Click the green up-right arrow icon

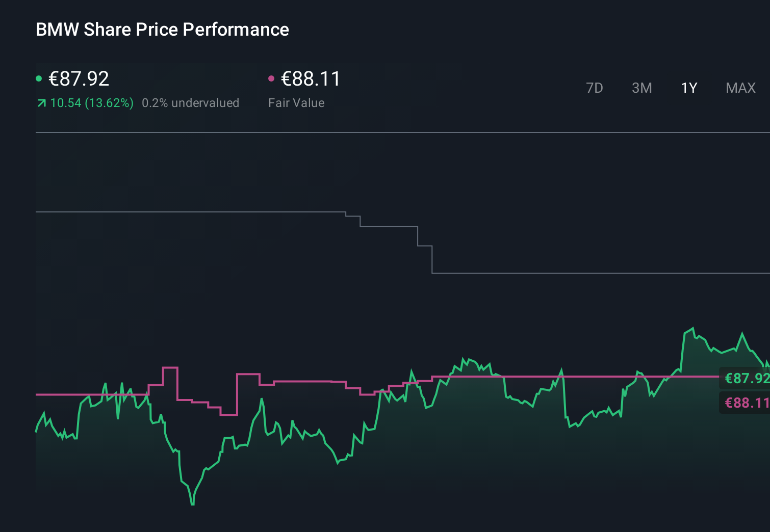42,103
